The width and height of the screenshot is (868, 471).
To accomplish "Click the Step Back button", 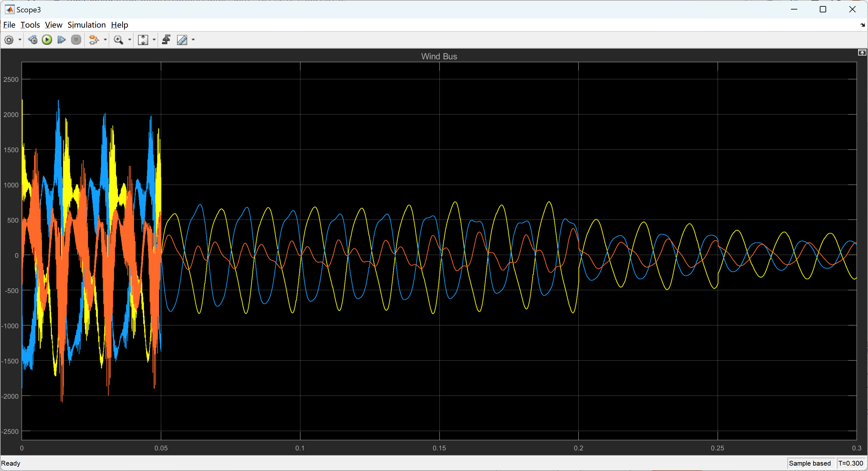I will [33, 40].
